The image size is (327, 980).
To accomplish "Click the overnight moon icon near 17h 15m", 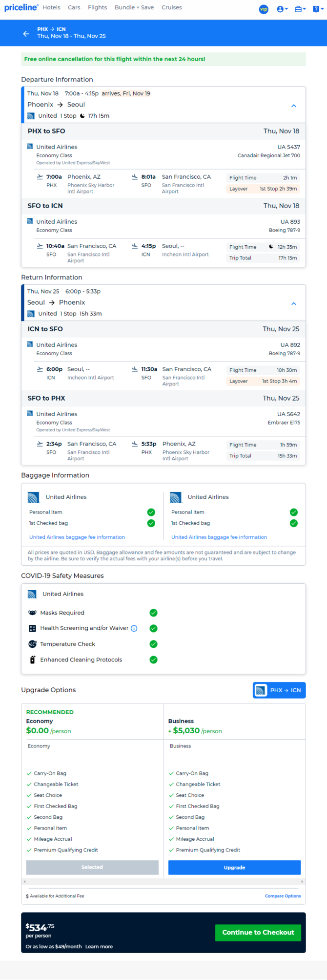I will pyautogui.click(x=82, y=116).
